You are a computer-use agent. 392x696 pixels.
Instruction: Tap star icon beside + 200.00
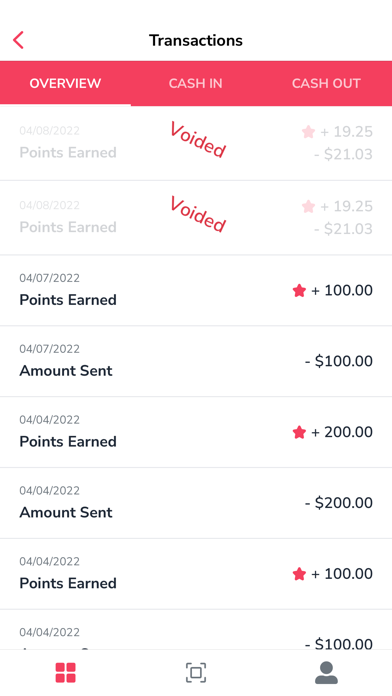[x=299, y=432]
